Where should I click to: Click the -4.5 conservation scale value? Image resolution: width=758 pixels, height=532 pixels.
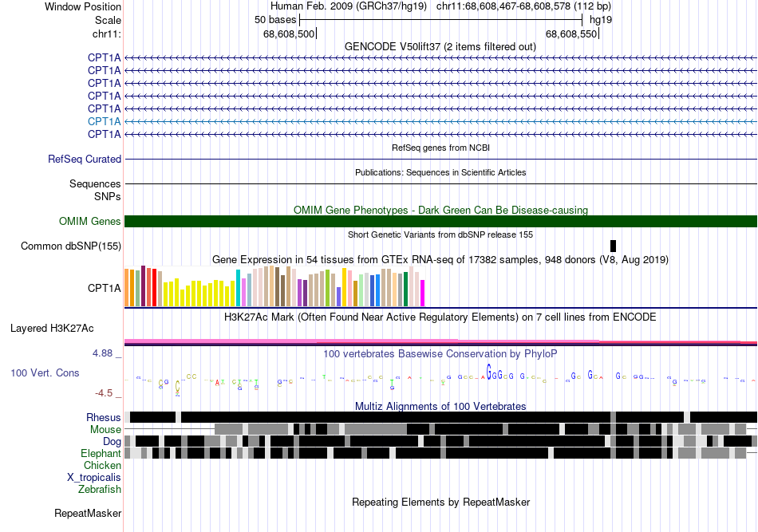(x=104, y=393)
